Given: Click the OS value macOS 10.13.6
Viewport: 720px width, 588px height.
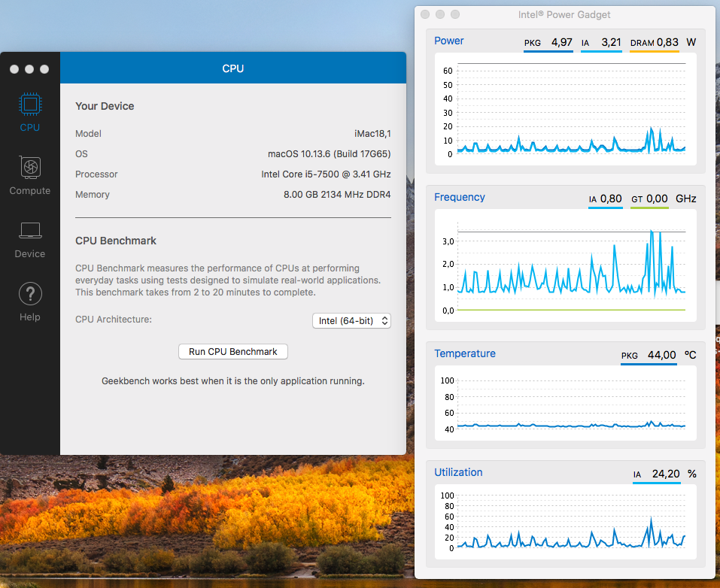Looking at the screenshot, I should tap(330, 154).
